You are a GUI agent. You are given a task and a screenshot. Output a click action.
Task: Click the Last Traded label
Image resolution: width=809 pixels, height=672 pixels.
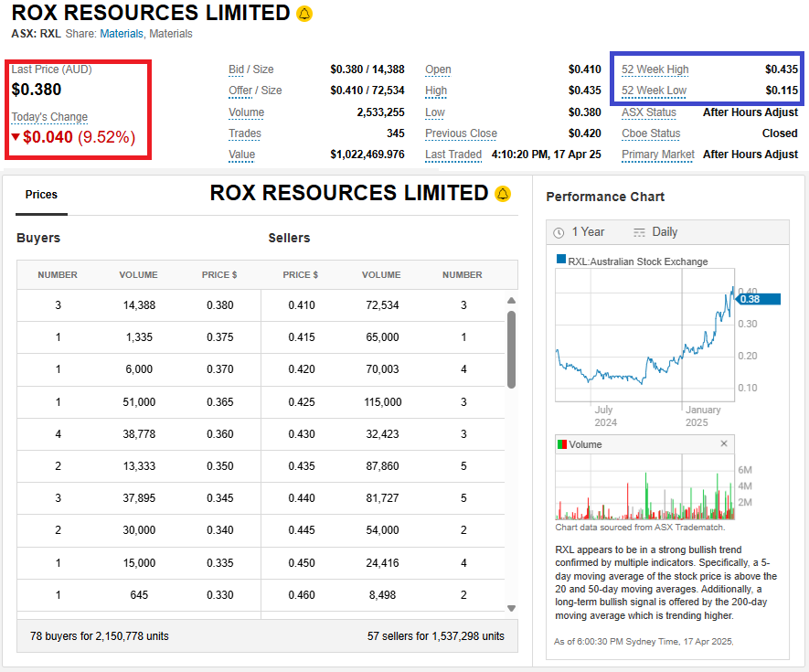click(452, 155)
